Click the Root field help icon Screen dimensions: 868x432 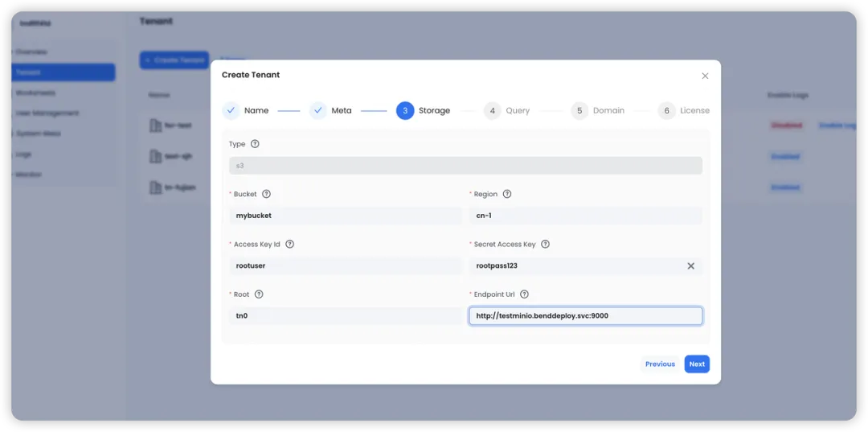[x=259, y=294]
